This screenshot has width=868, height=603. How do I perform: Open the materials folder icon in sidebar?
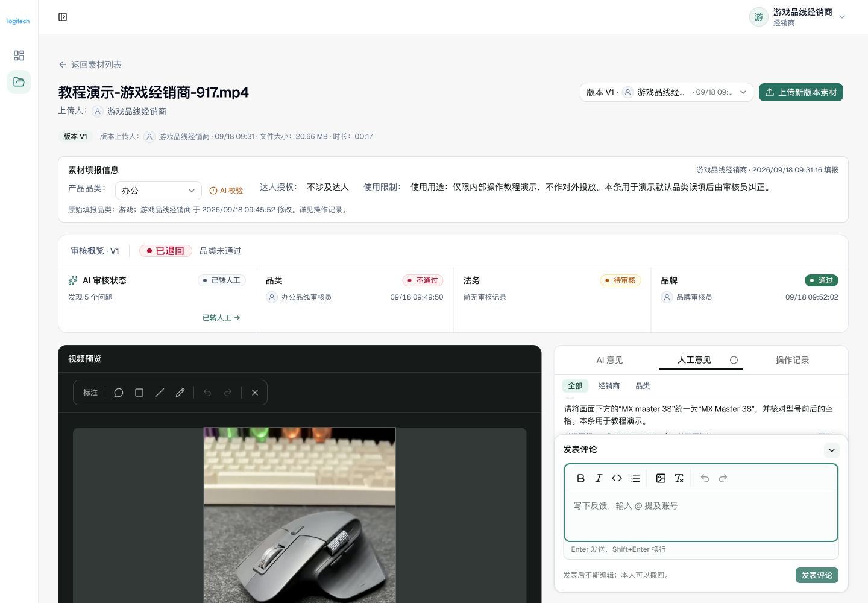pos(19,82)
